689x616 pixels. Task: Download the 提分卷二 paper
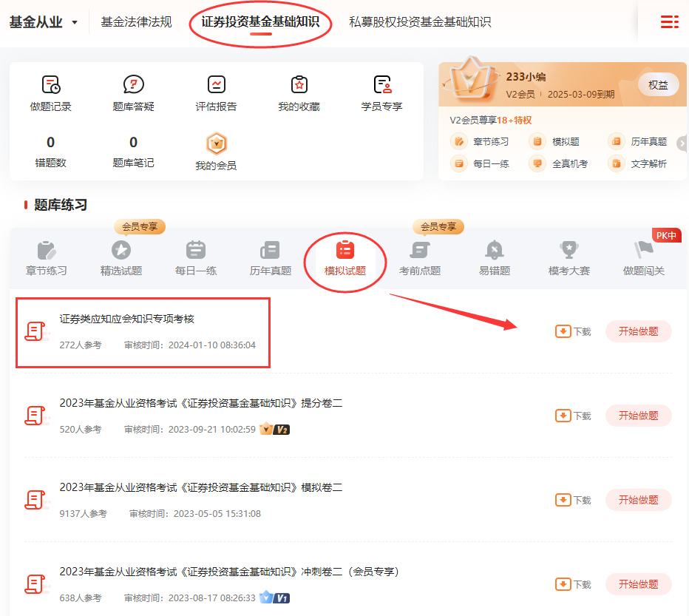573,416
